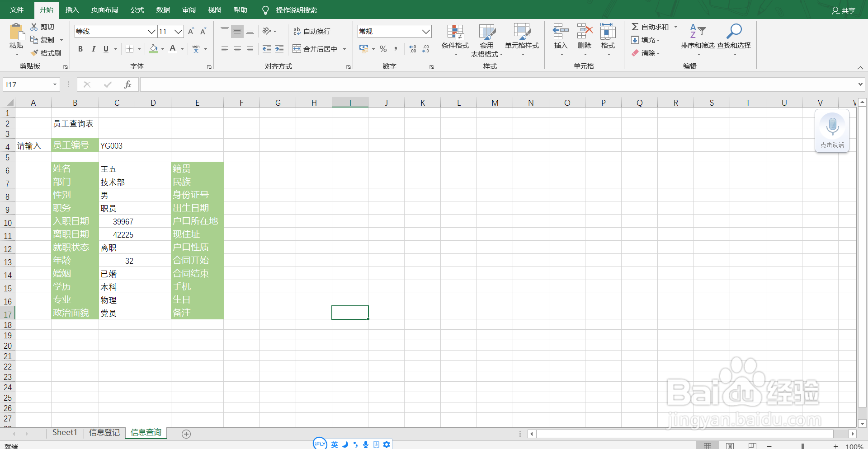Switch to Sheet1 tab
The image size is (868, 449).
[65, 433]
